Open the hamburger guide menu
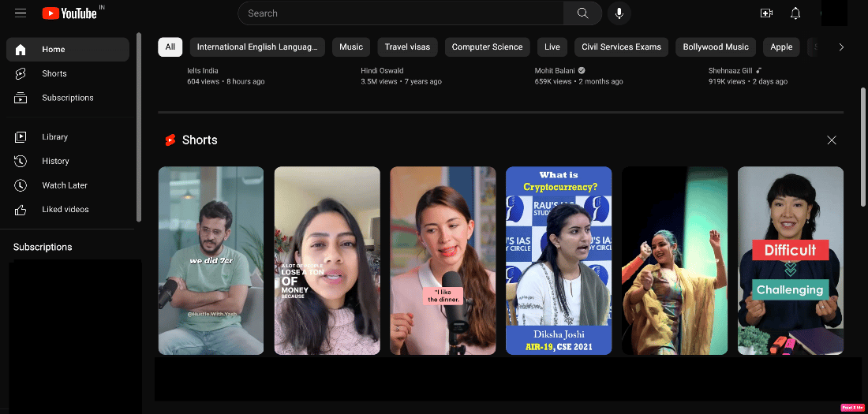The image size is (868, 414). point(21,13)
